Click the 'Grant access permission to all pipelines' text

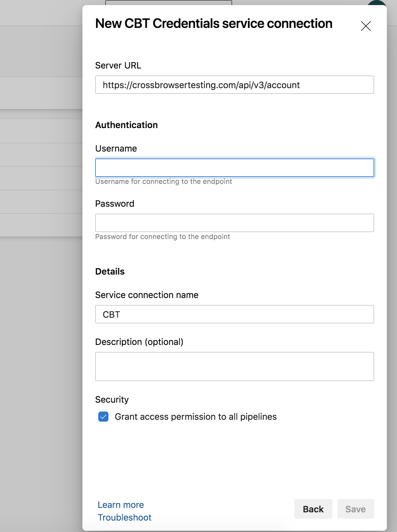pos(196,417)
